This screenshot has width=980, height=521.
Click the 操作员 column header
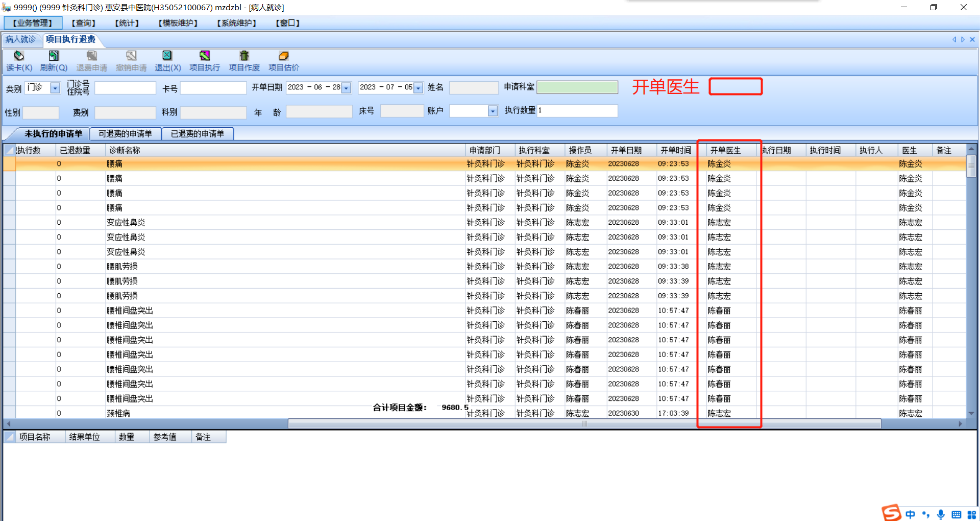click(585, 150)
